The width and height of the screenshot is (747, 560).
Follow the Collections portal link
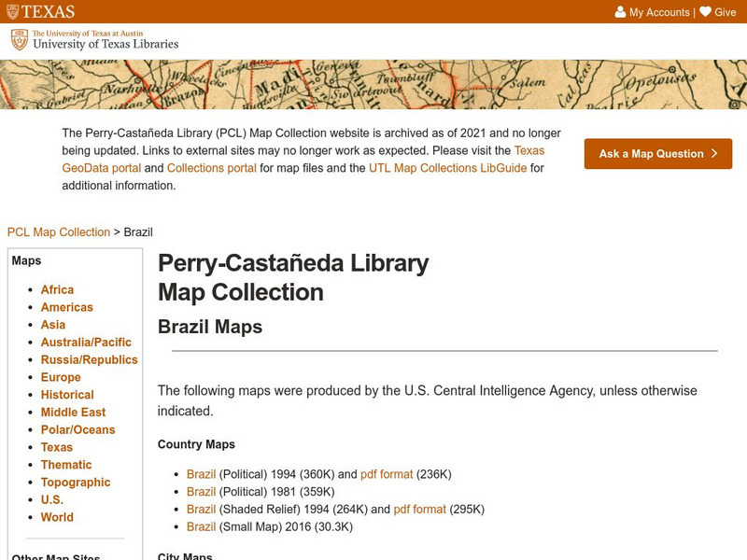pyautogui.click(x=213, y=168)
